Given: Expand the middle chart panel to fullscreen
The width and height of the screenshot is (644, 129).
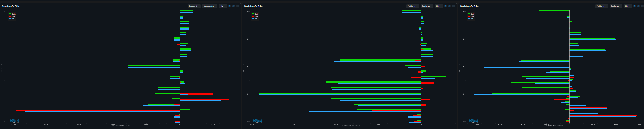Looking at the screenshot, I should (453, 6).
